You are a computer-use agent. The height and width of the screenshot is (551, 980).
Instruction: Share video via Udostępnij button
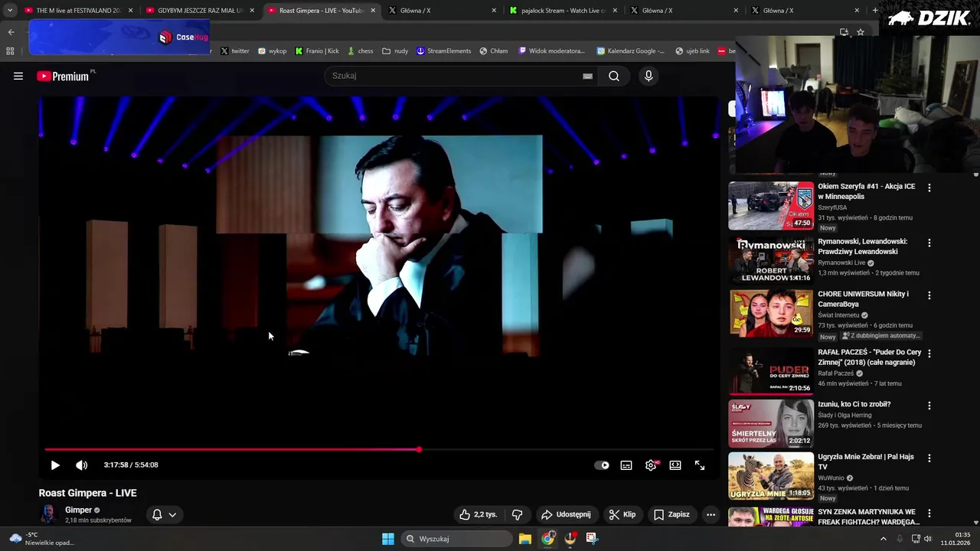tap(567, 514)
